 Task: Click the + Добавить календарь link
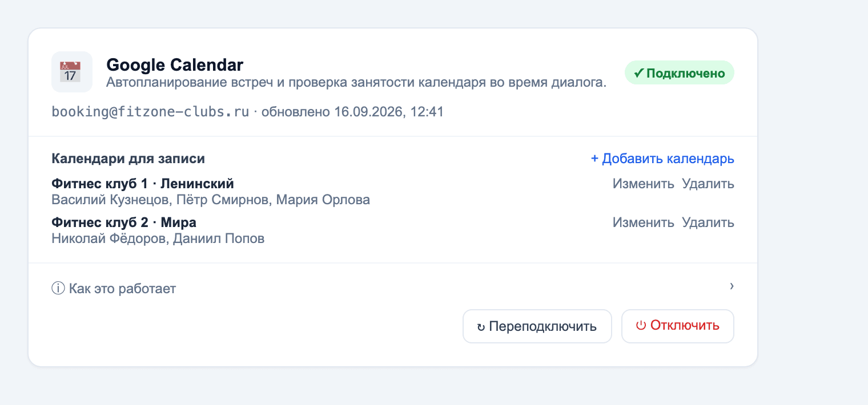662,159
